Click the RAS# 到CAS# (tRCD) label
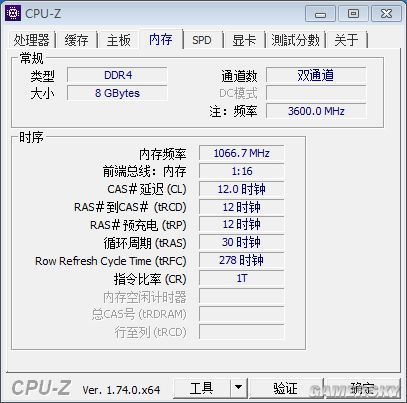407x403 pixels. [130, 207]
